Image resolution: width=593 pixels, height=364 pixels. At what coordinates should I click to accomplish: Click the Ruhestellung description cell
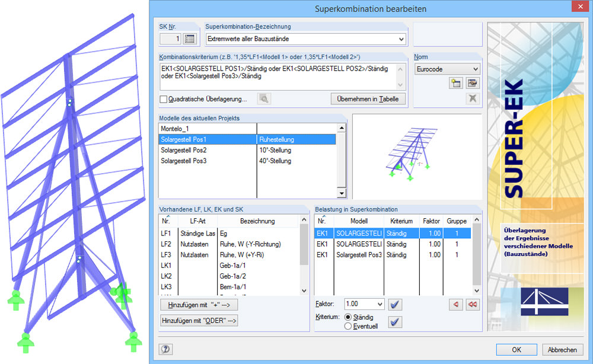(x=296, y=139)
